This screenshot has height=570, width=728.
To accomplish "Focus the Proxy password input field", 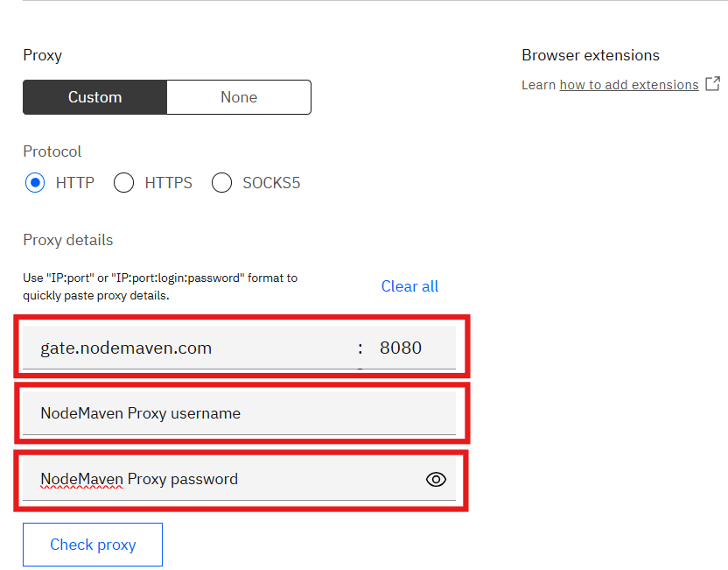I will pyautogui.click(x=219, y=479).
